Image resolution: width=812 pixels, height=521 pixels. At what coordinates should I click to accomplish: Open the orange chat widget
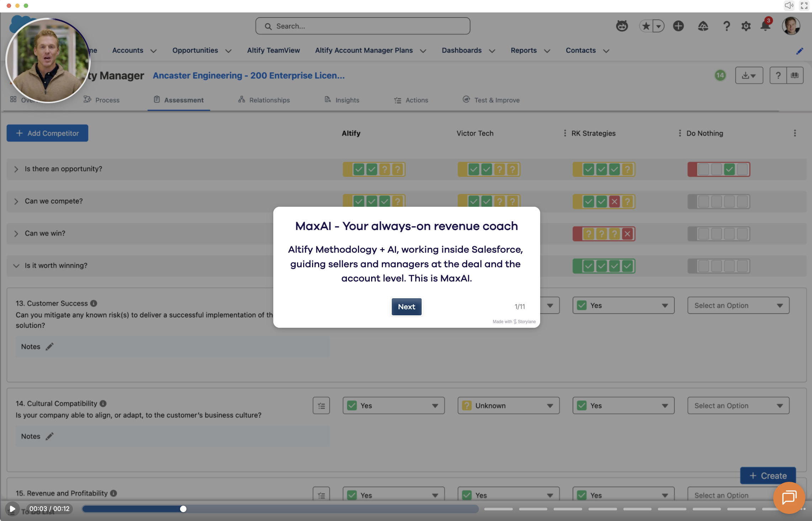(789, 498)
